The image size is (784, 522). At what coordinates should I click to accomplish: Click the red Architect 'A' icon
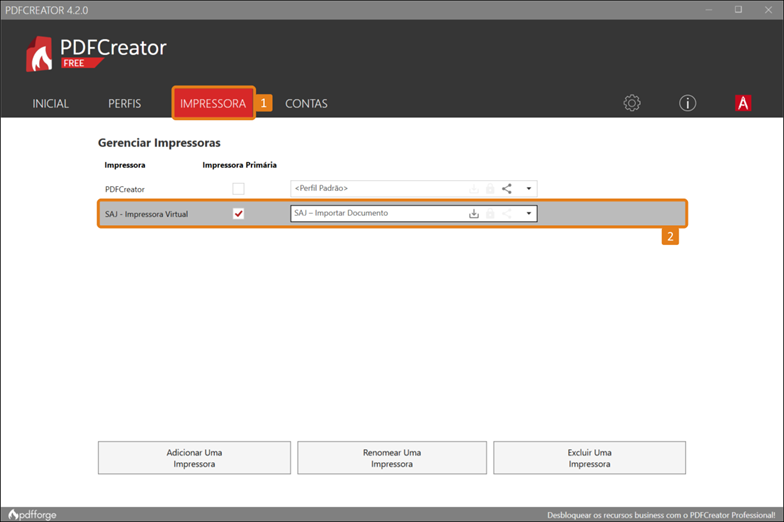pyautogui.click(x=743, y=103)
